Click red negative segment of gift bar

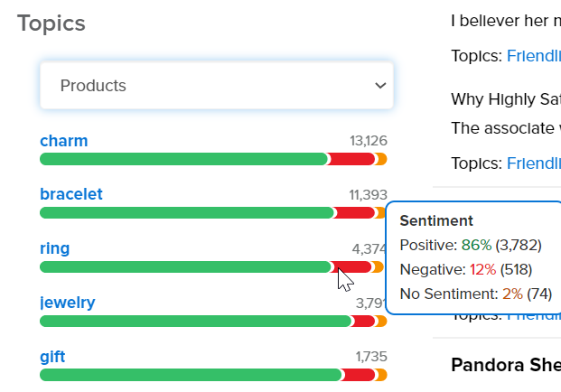pos(359,375)
